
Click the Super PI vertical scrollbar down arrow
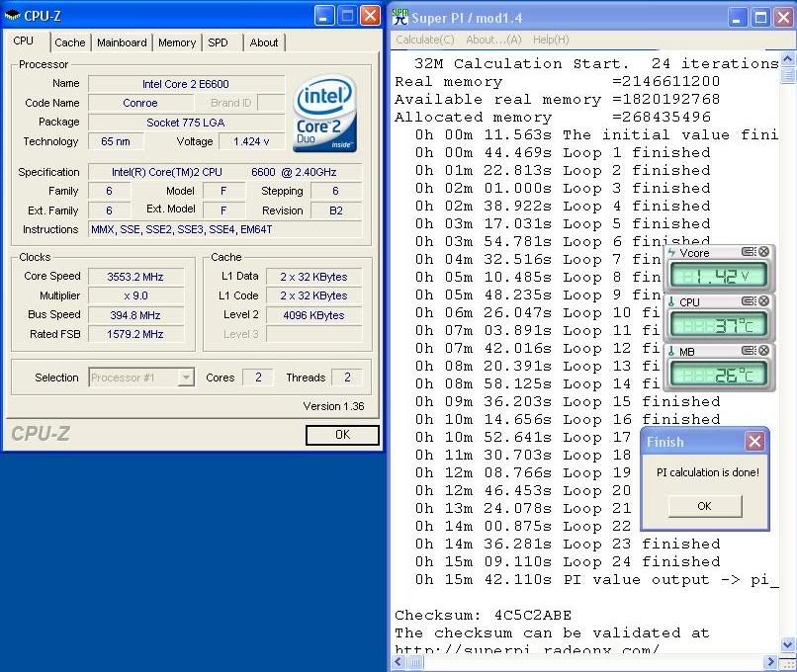[x=788, y=644]
